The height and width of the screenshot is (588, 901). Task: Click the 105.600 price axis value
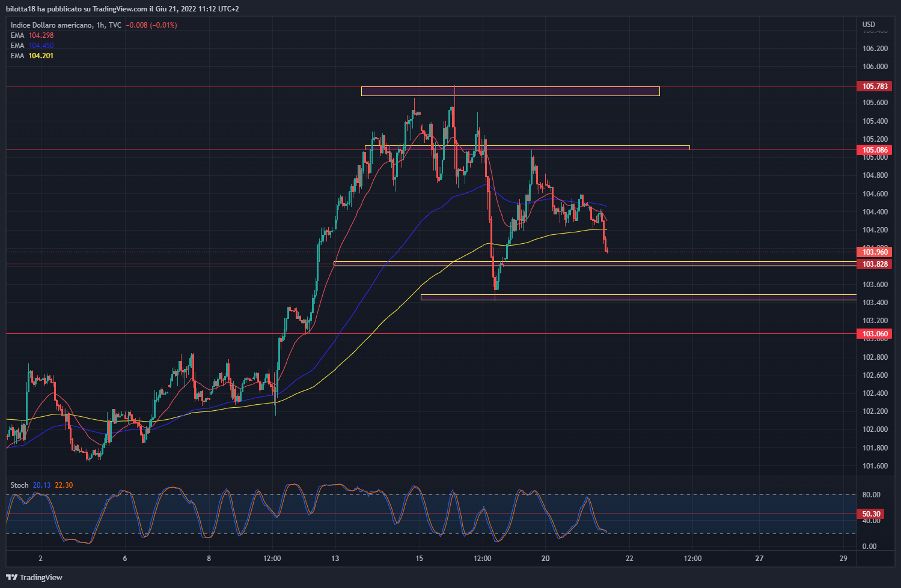coord(875,103)
